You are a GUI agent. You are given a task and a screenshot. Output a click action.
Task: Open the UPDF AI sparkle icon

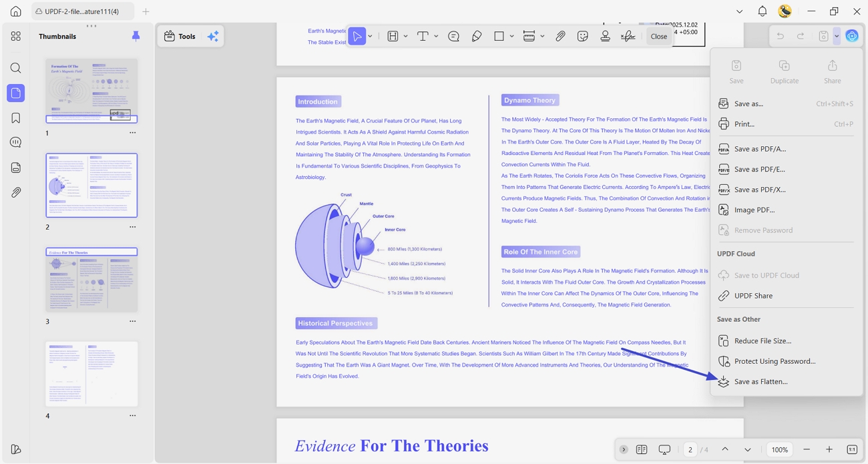213,36
